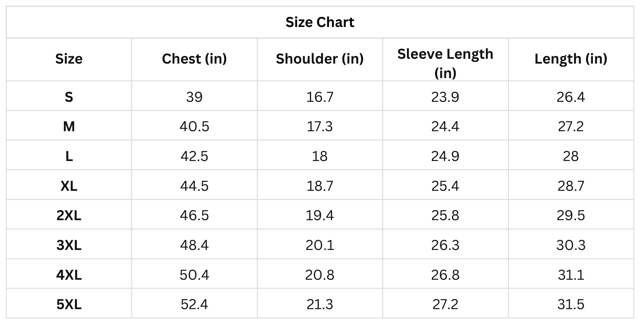Click chest value 52.4 for 5XL
This screenshot has height=322, width=644.
pos(194,304)
